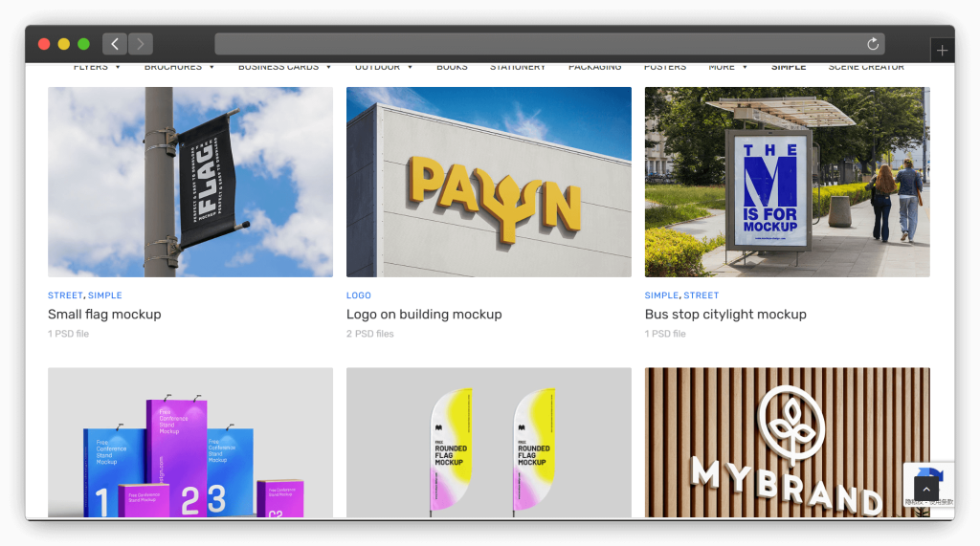Open the rounded flag mockup thumbnail
The width and height of the screenshot is (980, 546).
tap(488, 442)
